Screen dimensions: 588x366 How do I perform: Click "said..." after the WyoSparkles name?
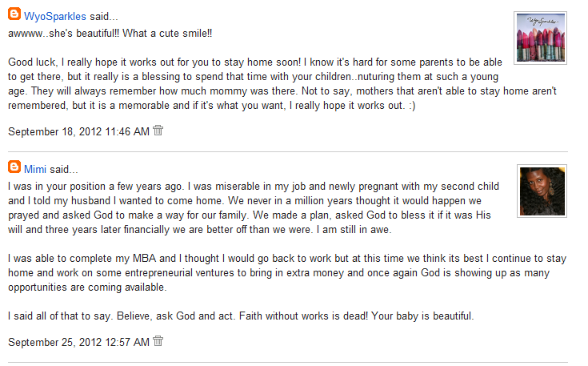click(106, 17)
